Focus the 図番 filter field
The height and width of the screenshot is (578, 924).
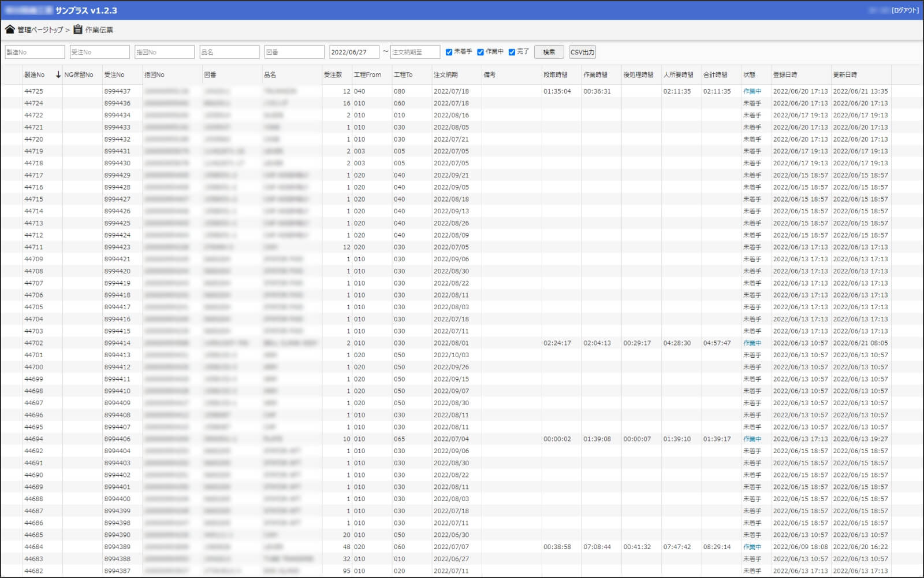tap(295, 52)
